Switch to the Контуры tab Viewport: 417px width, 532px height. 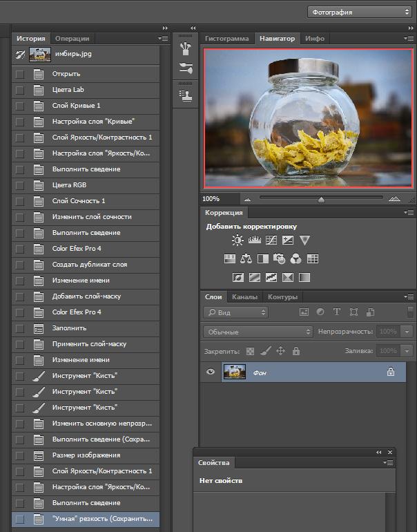pos(283,297)
